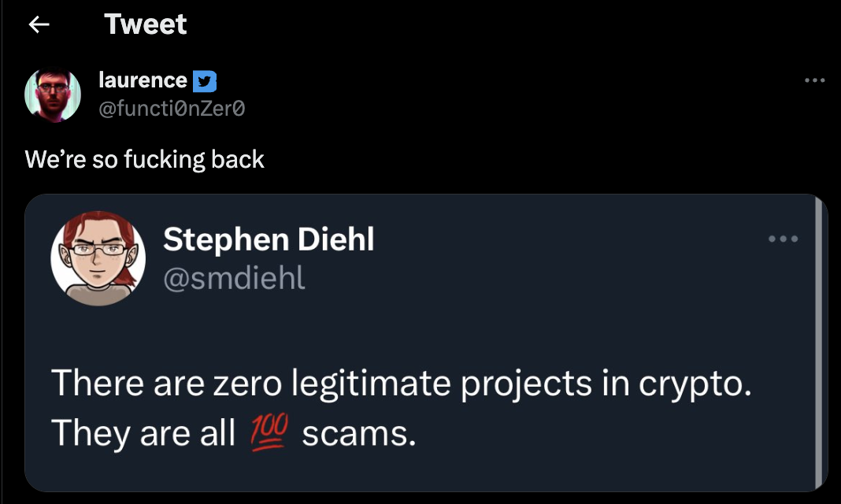The height and width of the screenshot is (504, 841).
Task: Click the gray bar at quoted card's right edge
Action: pos(822,343)
